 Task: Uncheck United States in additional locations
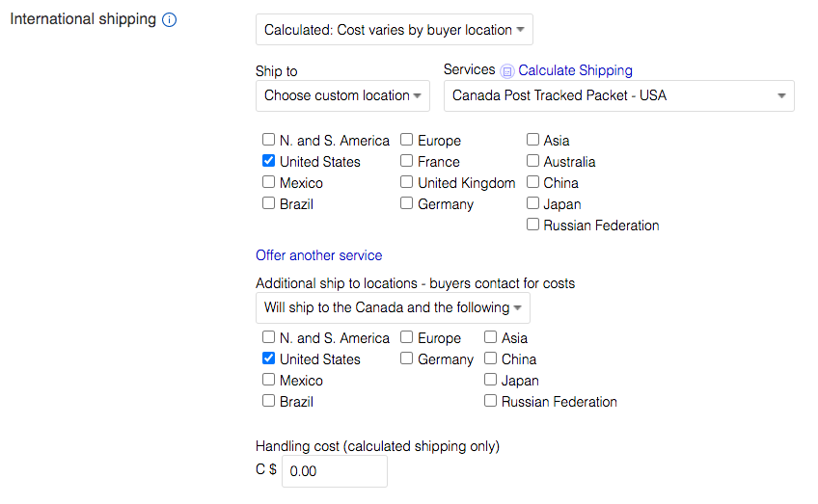pyautogui.click(x=268, y=358)
